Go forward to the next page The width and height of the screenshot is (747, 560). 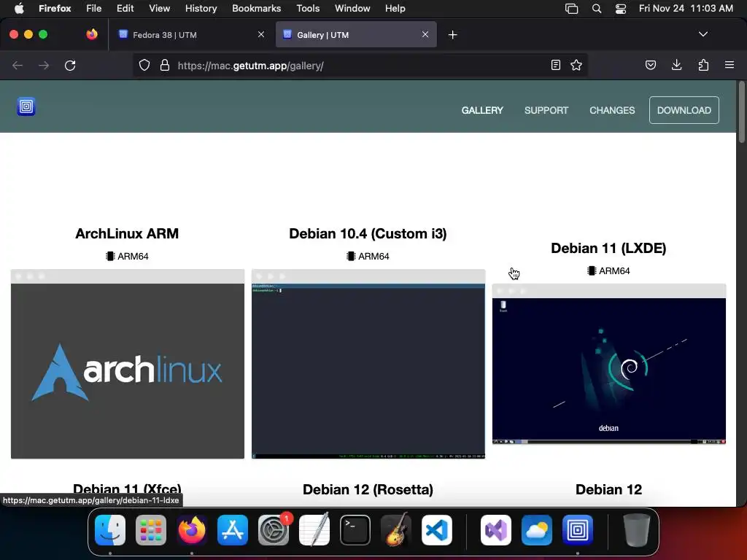[x=44, y=65]
